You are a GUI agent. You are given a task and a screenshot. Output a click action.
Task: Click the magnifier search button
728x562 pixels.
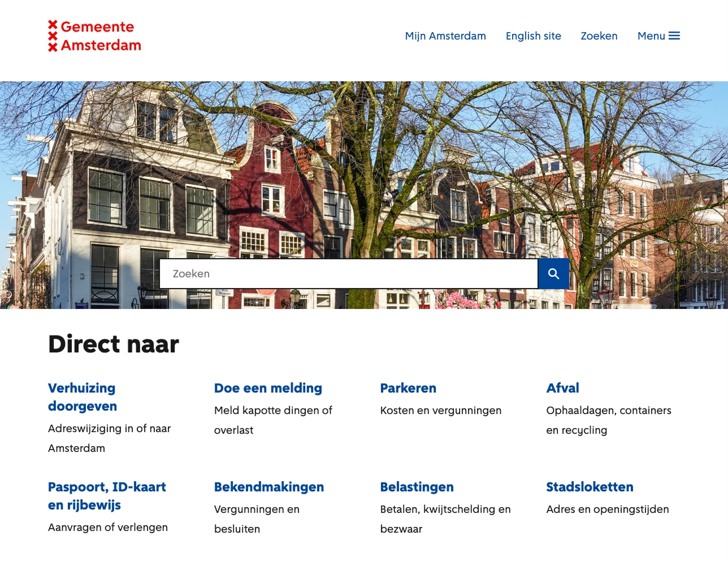click(x=553, y=274)
